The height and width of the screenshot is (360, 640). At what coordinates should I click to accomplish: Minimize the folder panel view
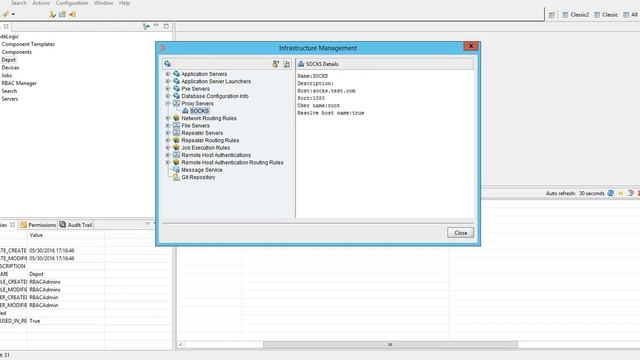point(156,26)
